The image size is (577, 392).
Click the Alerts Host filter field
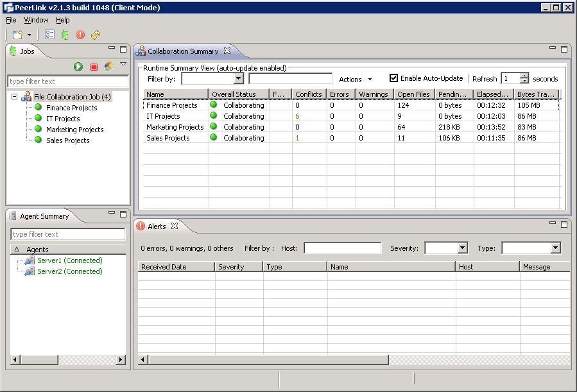(343, 248)
